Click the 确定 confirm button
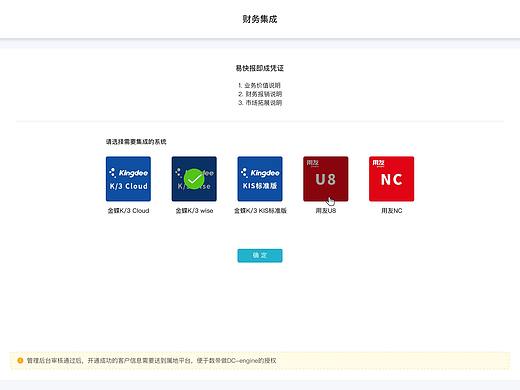 click(260, 256)
